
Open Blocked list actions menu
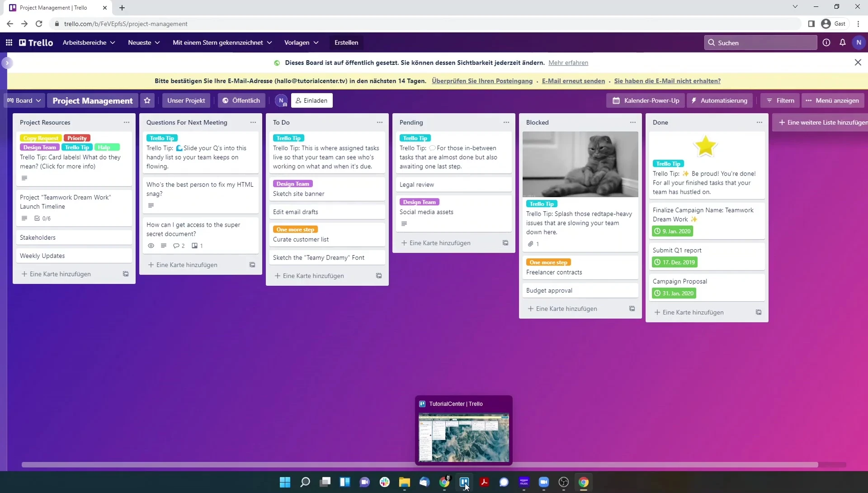click(633, 123)
